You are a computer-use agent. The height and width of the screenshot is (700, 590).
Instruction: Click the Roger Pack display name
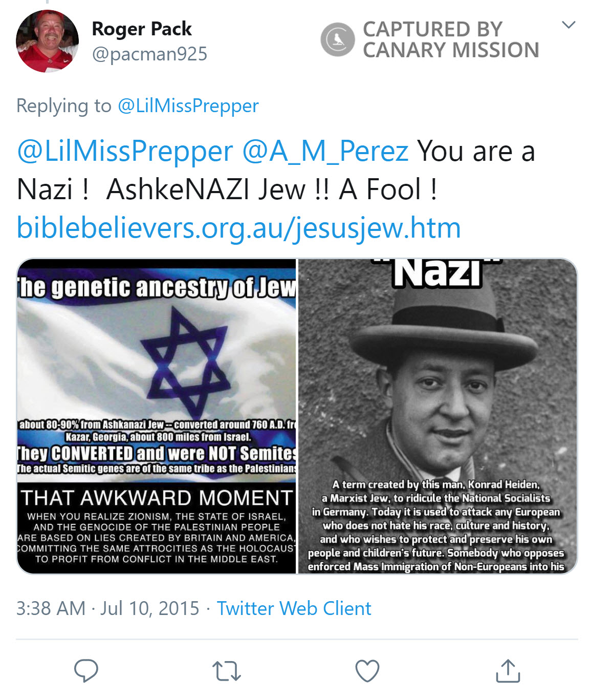tap(142, 29)
